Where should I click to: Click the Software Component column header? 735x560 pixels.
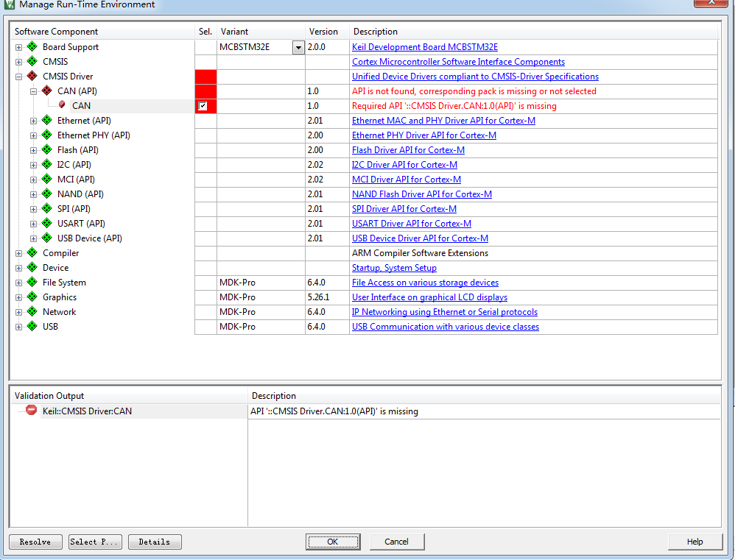[57, 32]
